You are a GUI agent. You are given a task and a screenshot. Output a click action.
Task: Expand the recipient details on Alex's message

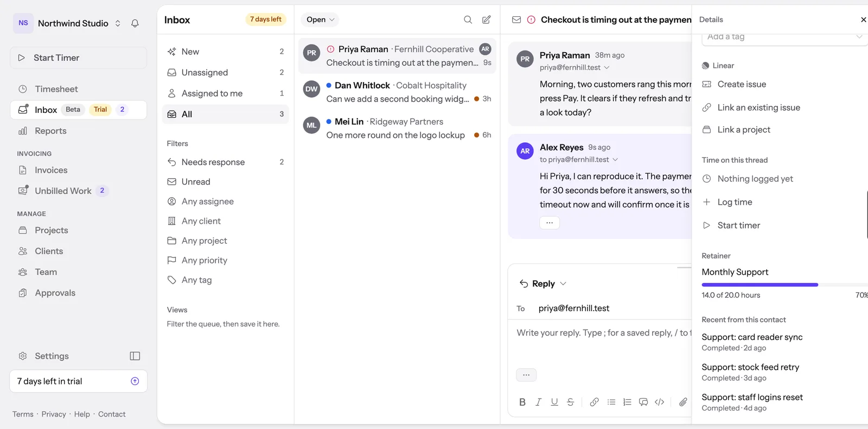pos(615,160)
